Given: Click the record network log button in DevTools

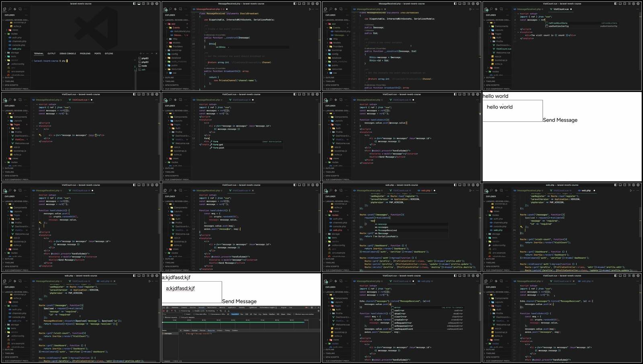Looking at the screenshot, I should tap(164, 311).
